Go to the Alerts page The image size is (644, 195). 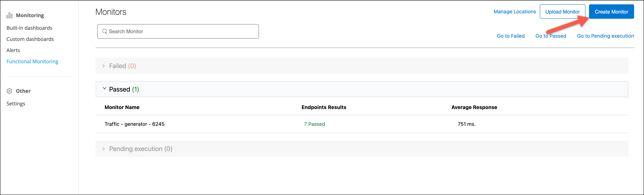[13, 50]
